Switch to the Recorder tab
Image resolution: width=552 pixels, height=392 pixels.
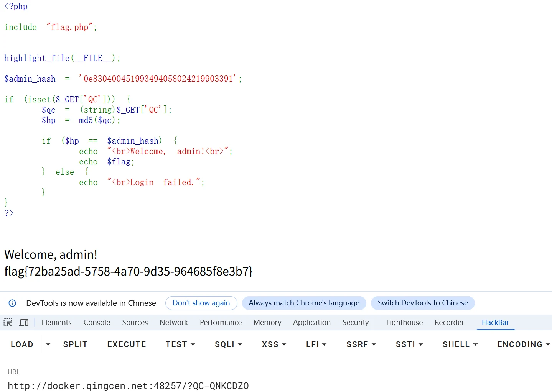tap(449, 322)
